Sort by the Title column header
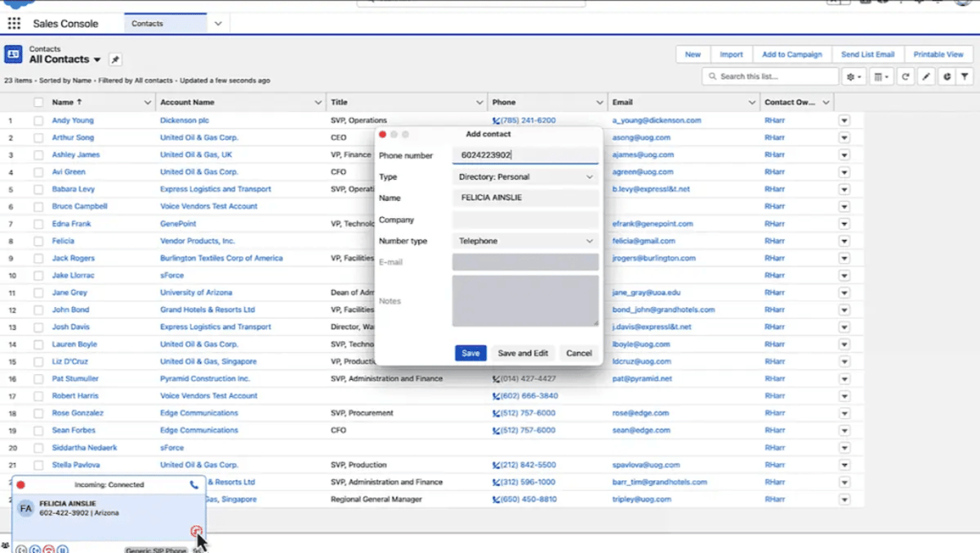Screen dimensions: 980x553 339,102
